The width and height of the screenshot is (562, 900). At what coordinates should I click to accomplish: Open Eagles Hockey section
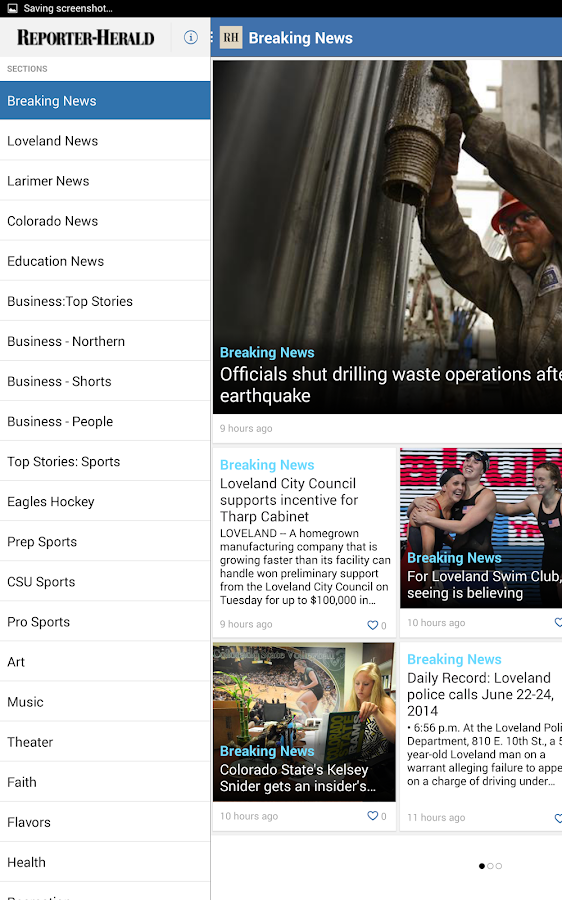(x=105, y=502)
